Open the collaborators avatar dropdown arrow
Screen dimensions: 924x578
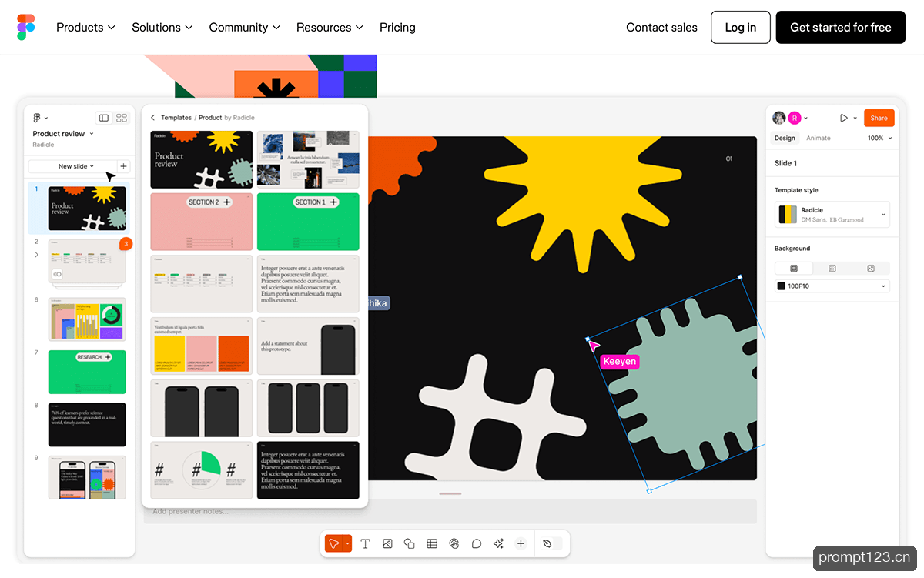point(805,119)
